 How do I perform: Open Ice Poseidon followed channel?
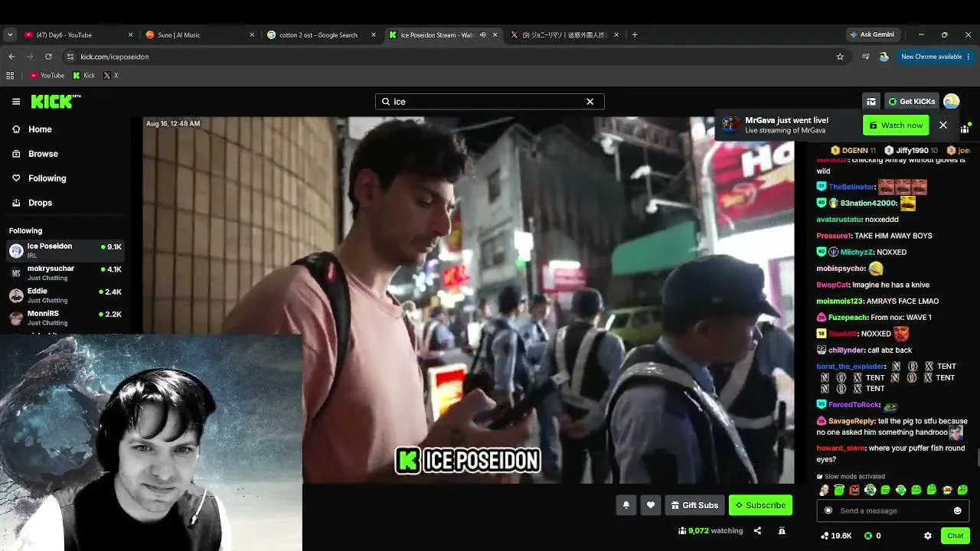65,249
